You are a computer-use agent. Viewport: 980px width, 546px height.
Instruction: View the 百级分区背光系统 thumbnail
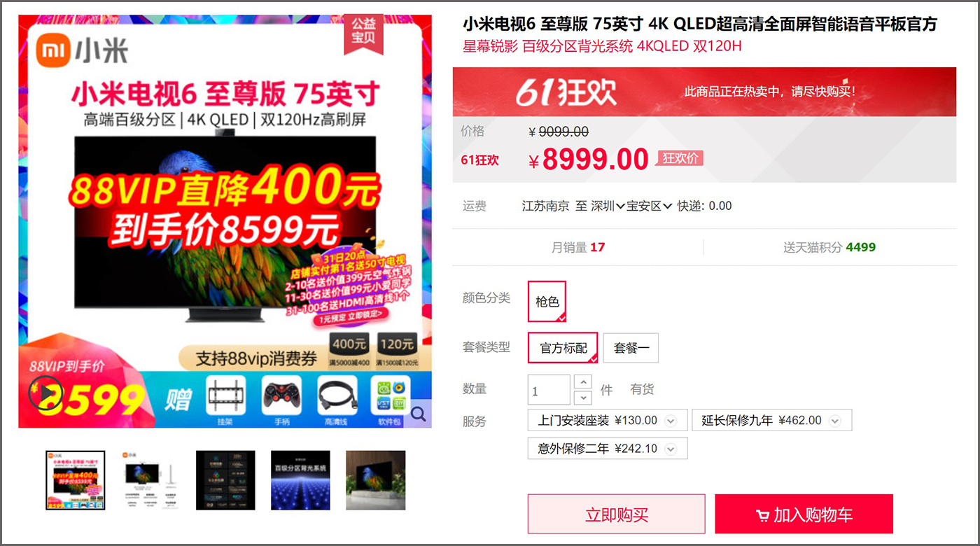tap(300, 480)
